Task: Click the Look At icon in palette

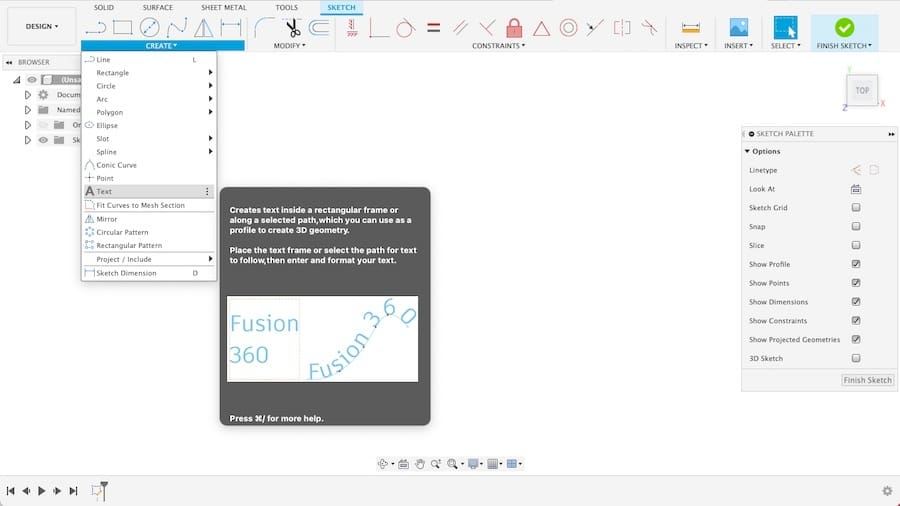Action: [856, 189]
